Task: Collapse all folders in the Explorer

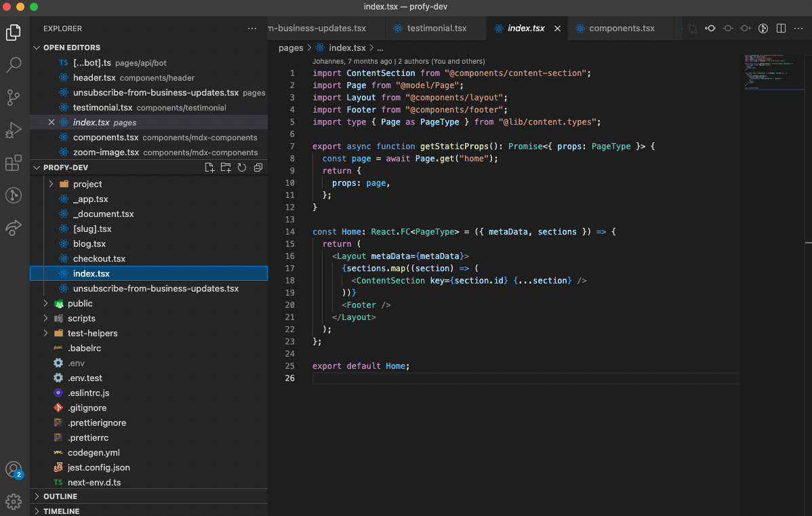Action: 258,167
